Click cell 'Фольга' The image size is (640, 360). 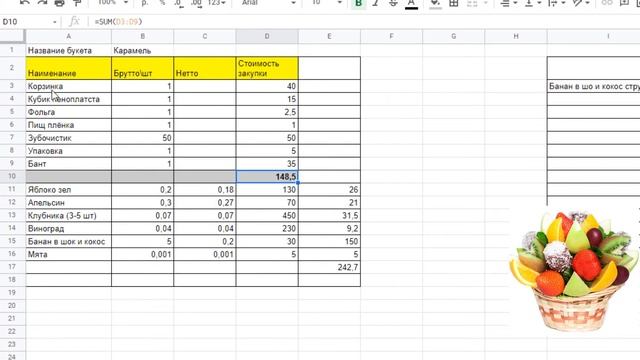69,112
